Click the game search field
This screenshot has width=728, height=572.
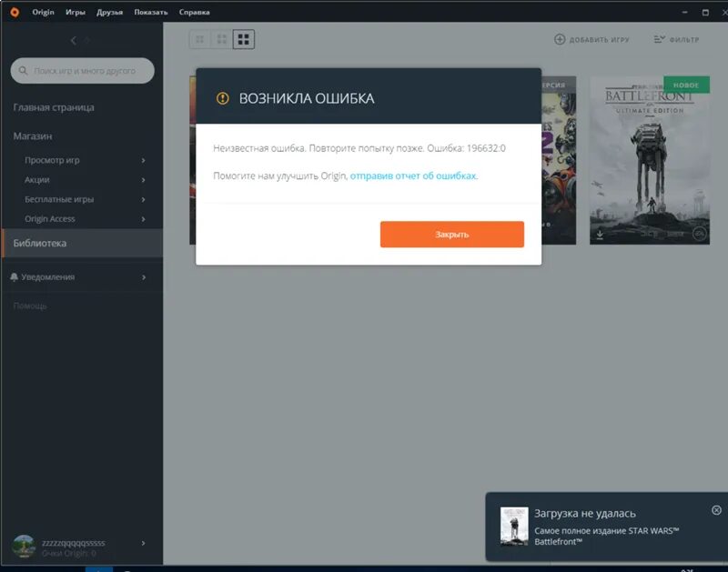(x=82, y=71)
